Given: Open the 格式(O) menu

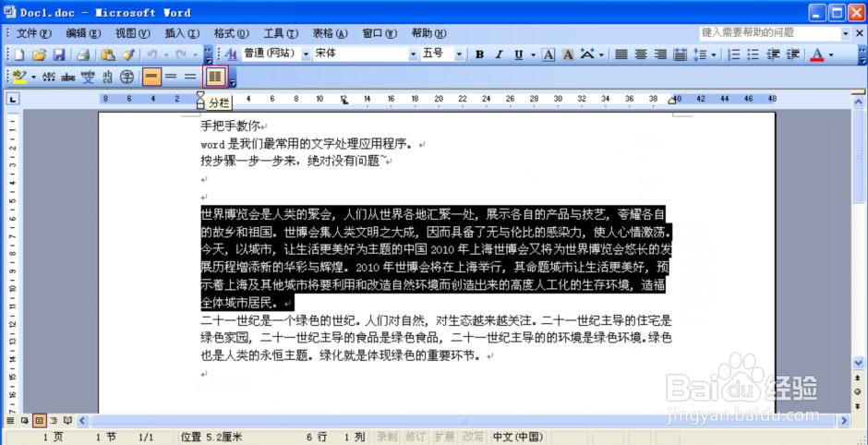Looking at the screenshot, I should click(x=232, y=33).
